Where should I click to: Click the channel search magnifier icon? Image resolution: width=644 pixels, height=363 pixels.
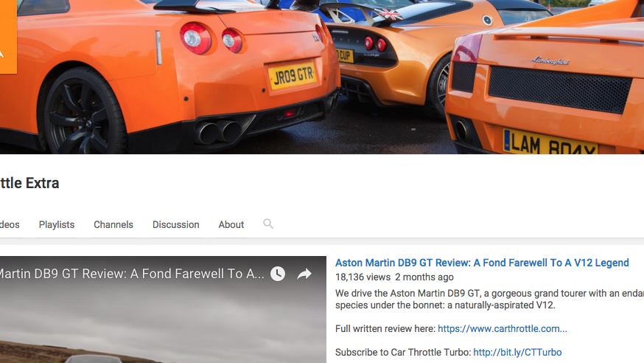[268, 224]
